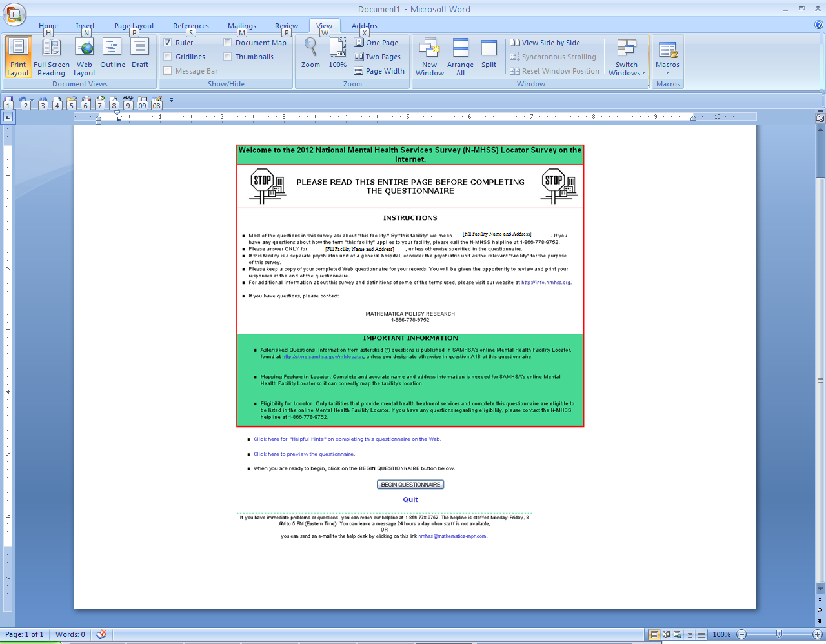Viewport: 826px width, 644px height.
Task: Click the Office button
Action: tap(14, 14)
